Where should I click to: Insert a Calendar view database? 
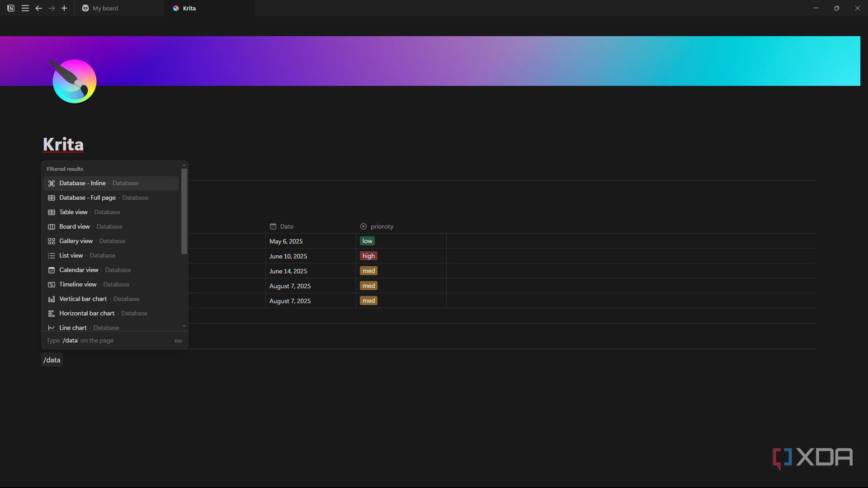[111, 270]
